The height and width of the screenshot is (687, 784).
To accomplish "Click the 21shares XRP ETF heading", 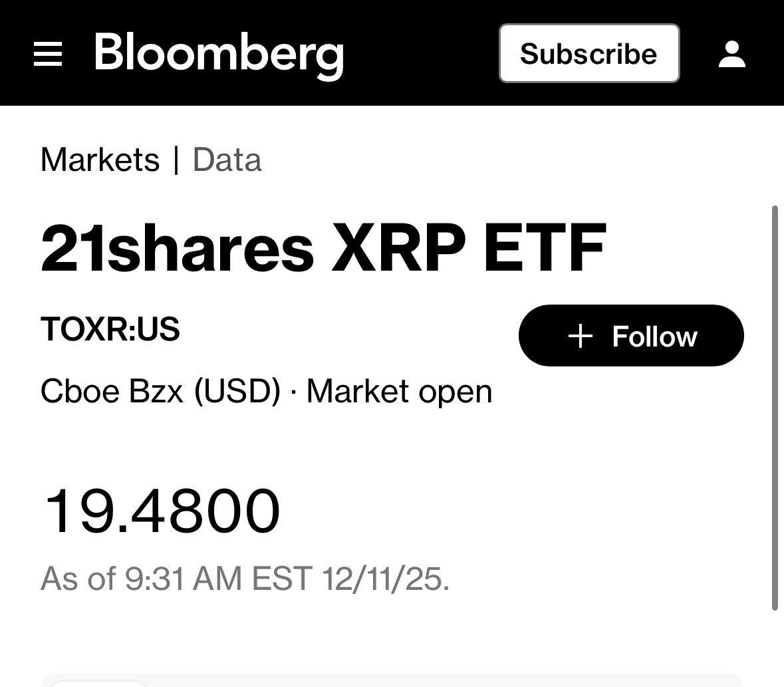I will coord(323,248).
